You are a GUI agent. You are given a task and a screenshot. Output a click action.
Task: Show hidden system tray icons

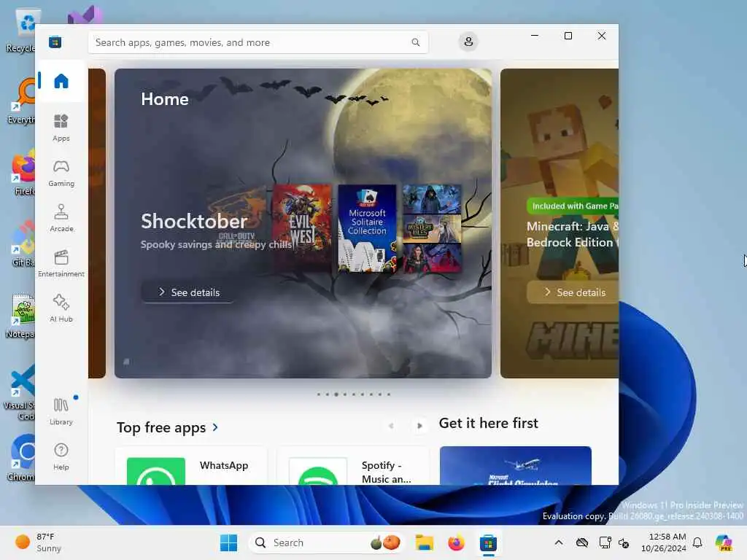click(559, 542)
